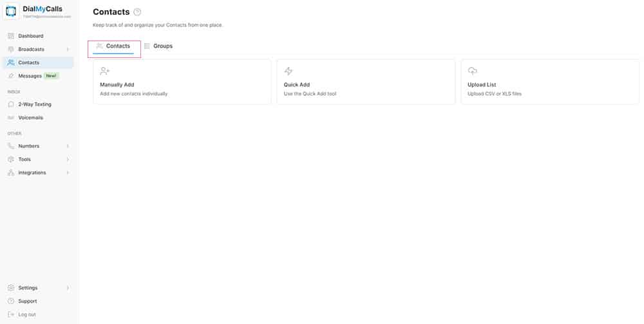
Task: Click the Upload List cloud icon
Action: click(473, 71)
